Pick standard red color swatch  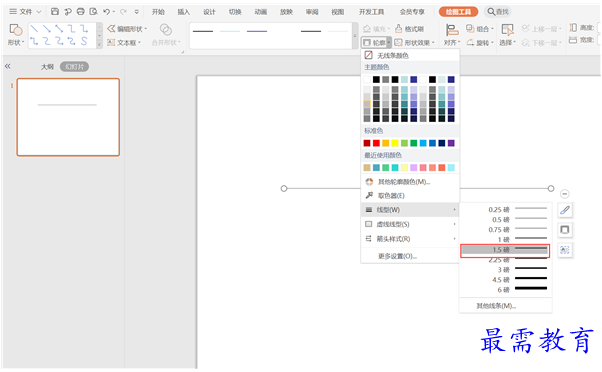[376, 143]
